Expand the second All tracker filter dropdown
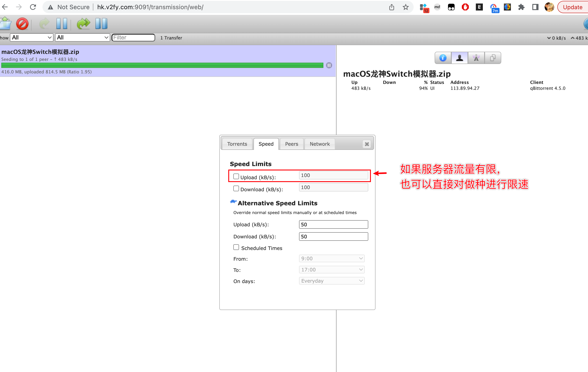 [82, 38]
